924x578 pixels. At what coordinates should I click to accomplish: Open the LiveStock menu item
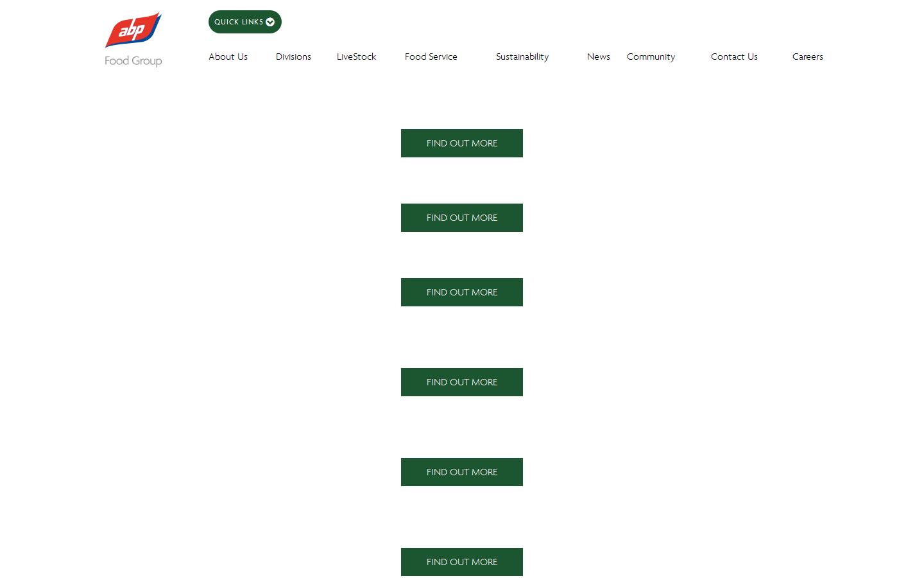click(356, 57)
